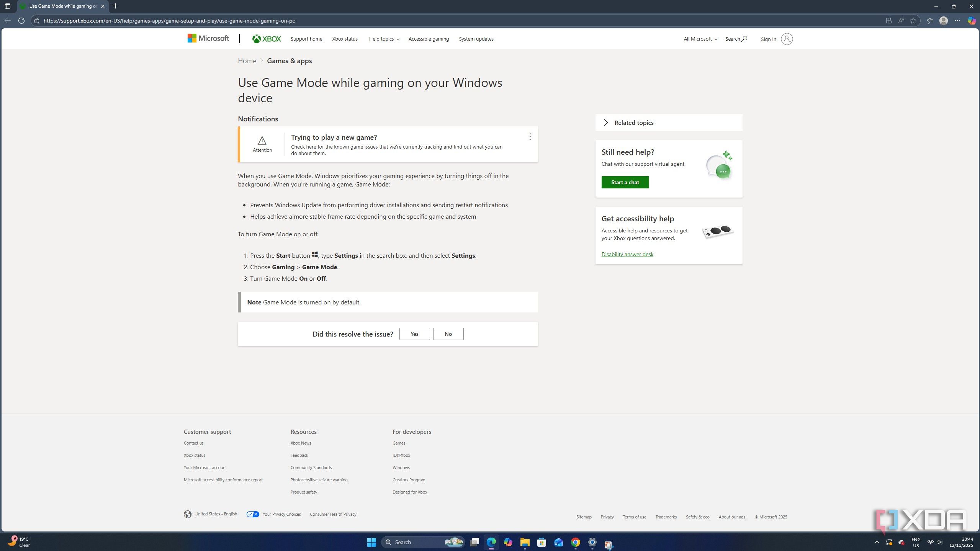Expand Help topics dropdown
The height and width of the screenshot is (551, 980).
pos(384,39)
